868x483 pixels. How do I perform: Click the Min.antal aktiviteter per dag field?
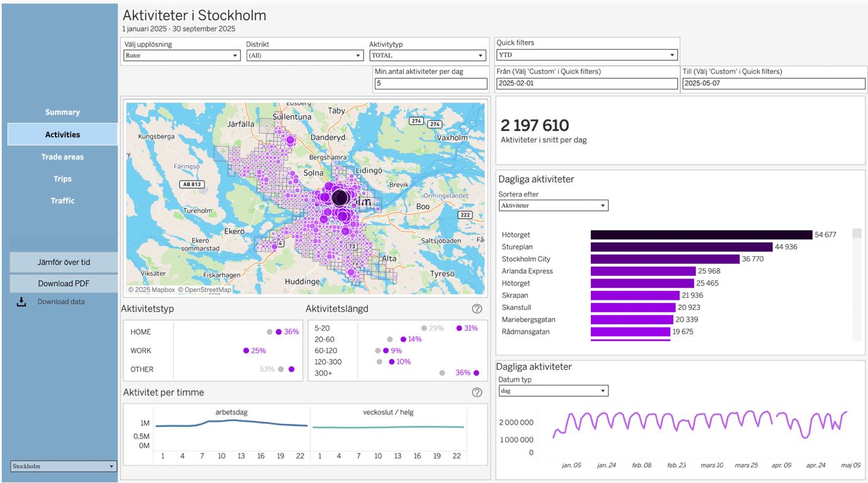(430, 83)
